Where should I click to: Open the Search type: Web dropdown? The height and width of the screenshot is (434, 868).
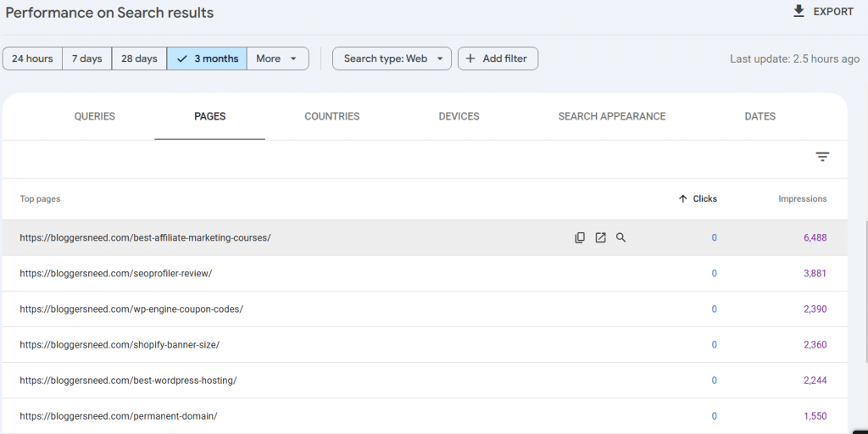pyautogui.click(x=392, y=58)
